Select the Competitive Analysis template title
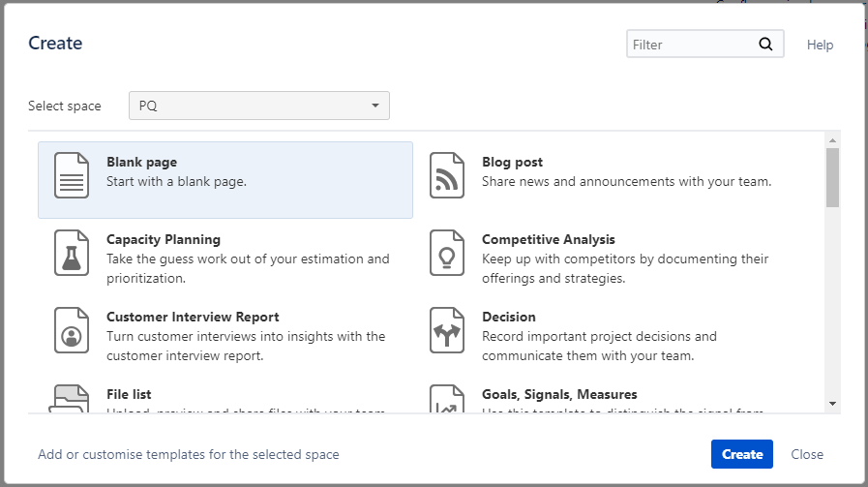Viewport: 868px width, 487px height. point(548,239)
